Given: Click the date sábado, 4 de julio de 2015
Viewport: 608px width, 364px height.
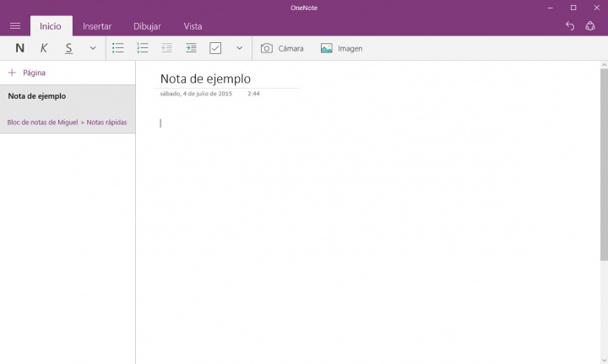Looking at the screenshot, I should point(196,94).
